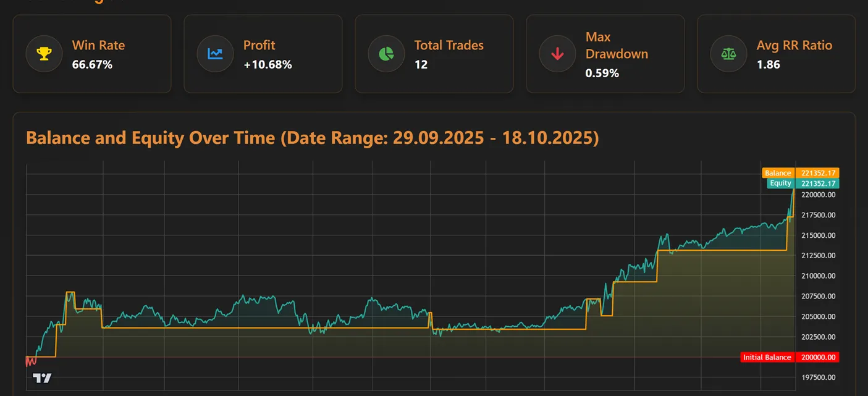The width and height of the screenshot is (868, 396).
Task: Click the TradingView logo on the chart
Action: click(x=42, y=378)
